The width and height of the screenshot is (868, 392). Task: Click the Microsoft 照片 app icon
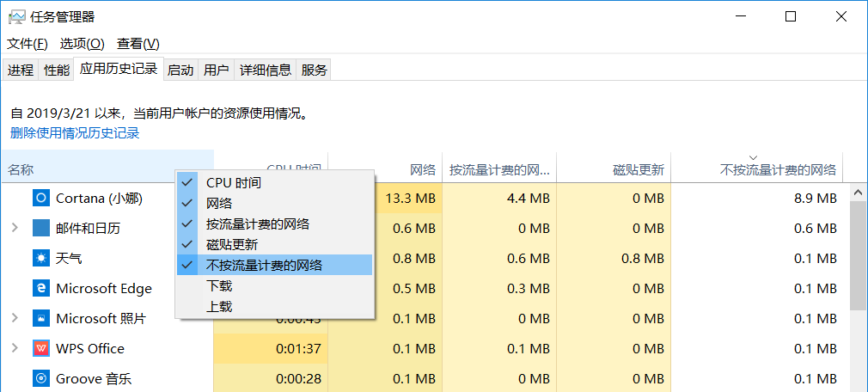[41, 318]
